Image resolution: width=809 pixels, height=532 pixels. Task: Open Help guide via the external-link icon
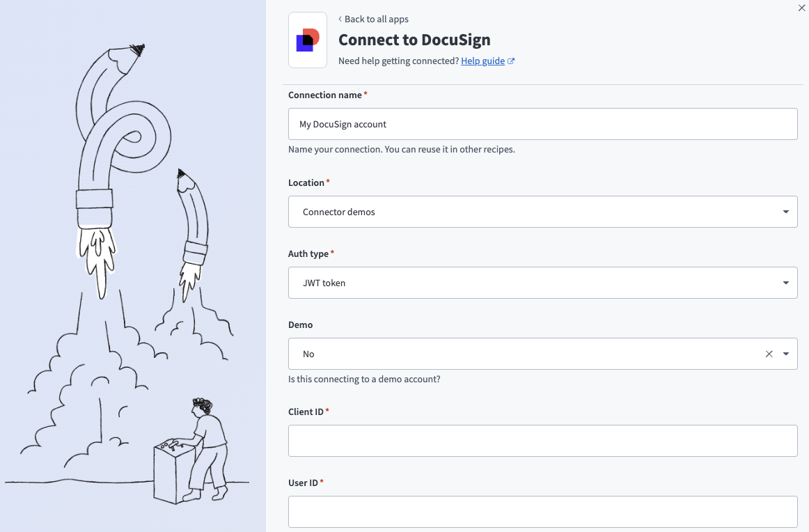click(x=511, y=61)
